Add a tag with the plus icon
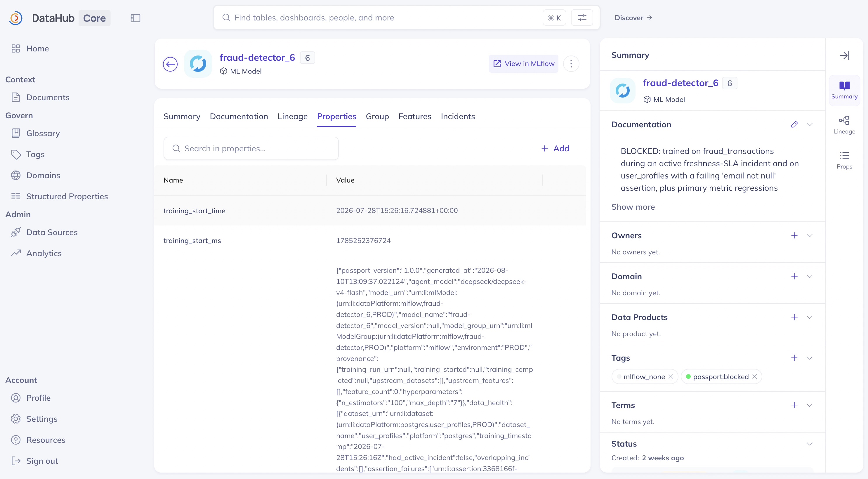Screen dimensions: 868x479 [x=794, y=358]
